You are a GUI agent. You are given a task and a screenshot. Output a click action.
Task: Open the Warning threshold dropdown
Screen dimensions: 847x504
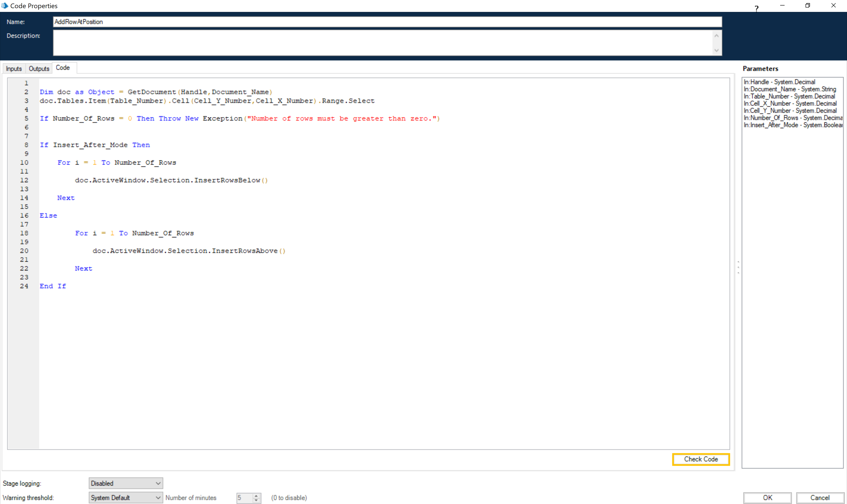(x=126, y=498)
